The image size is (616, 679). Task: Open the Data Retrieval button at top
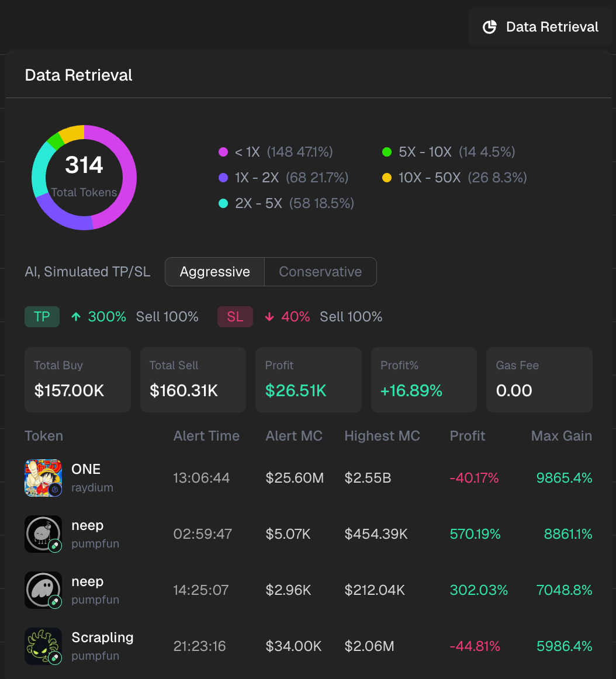coord(540,27)
